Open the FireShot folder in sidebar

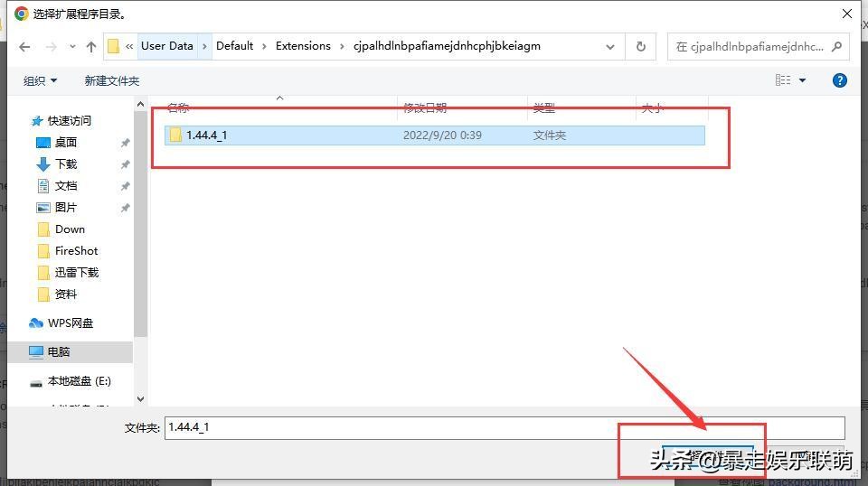pyautogui.click(x=76, y=250)
